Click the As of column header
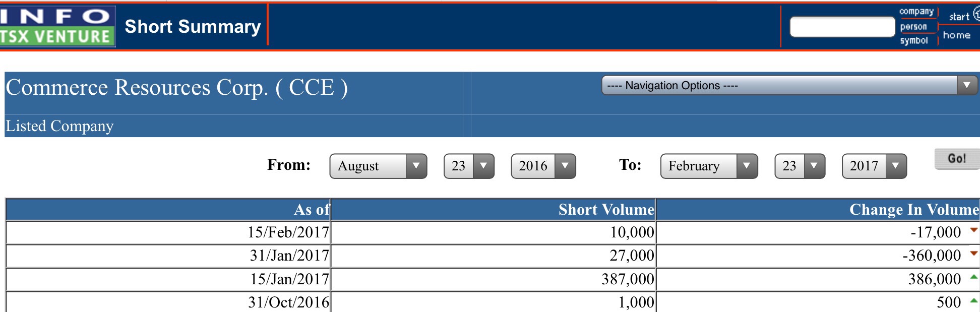980x312 pixels. pyautogui.click(x=168, y=209)
